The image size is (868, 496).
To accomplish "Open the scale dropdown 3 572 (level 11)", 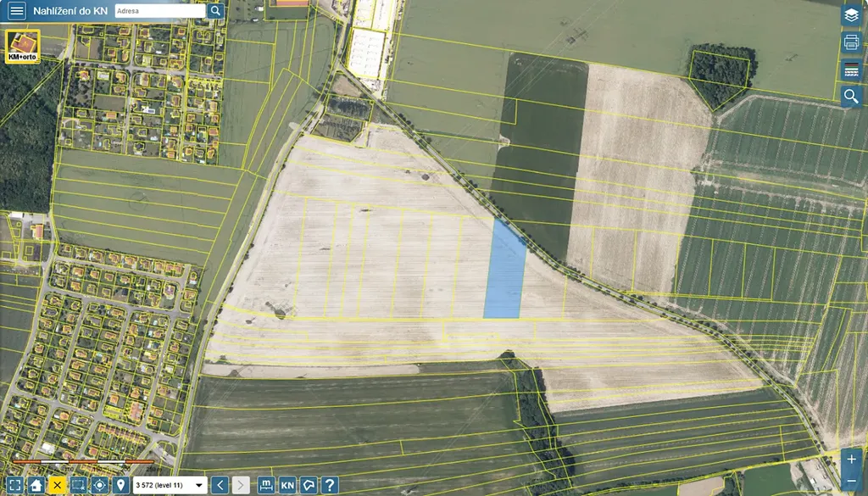I will (170, 486).
